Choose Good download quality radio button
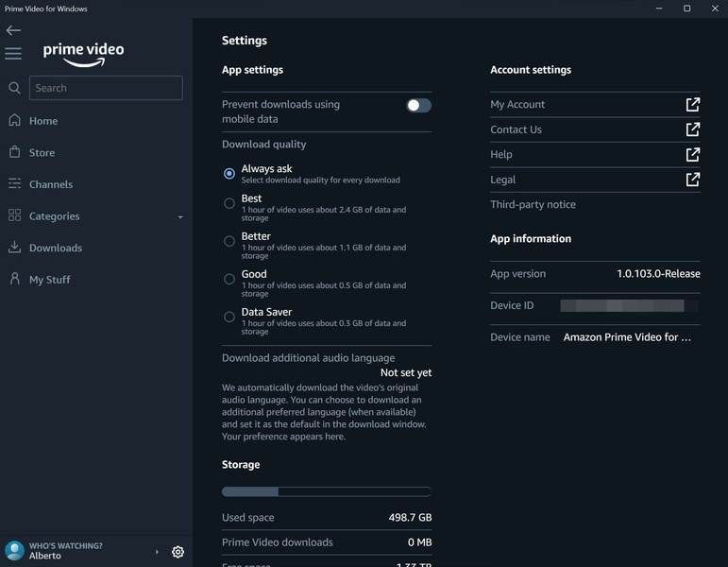 229,279
